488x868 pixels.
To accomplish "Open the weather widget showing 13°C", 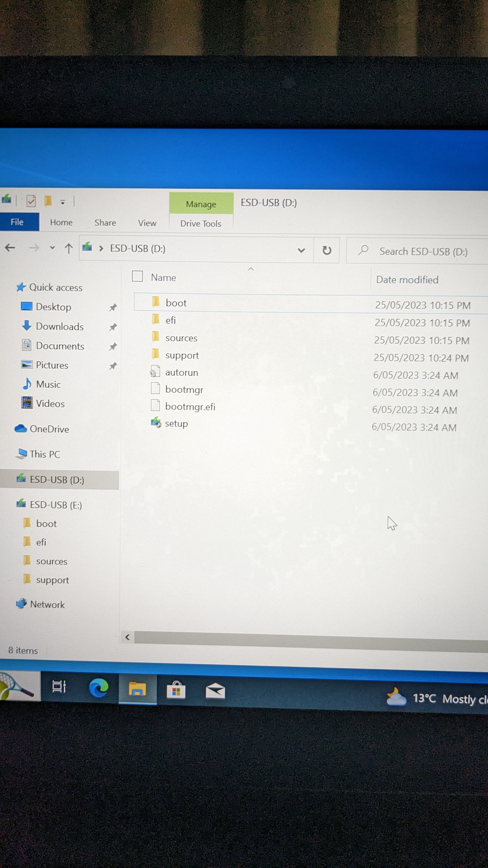I will click(x=437, y=699).
